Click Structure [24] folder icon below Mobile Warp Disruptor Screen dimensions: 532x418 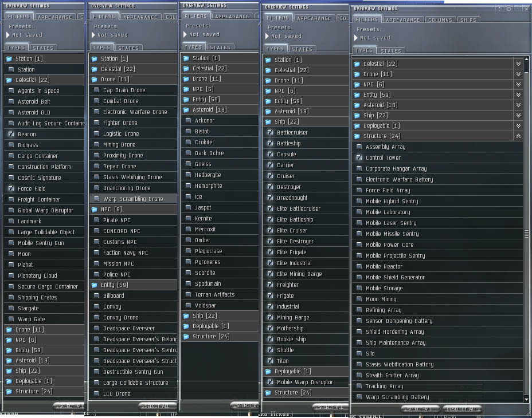tap(268, 393)
